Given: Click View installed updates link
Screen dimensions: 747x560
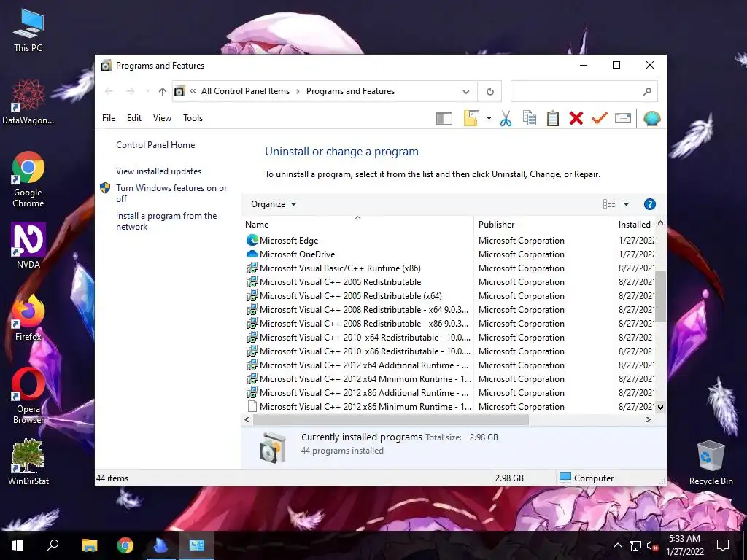Looking at the screenshot, I should pos(158,171).
